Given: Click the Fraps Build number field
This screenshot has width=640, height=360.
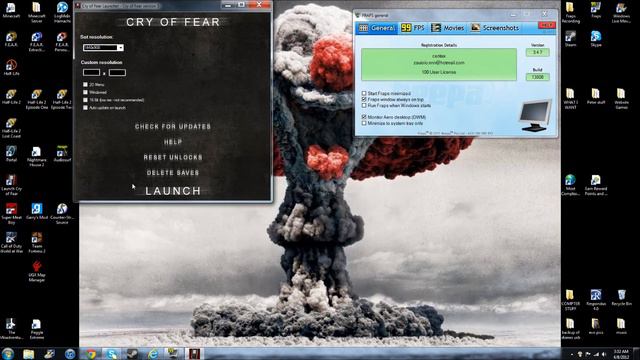Looking at the screenshot, I should click(x=538, y=77).
